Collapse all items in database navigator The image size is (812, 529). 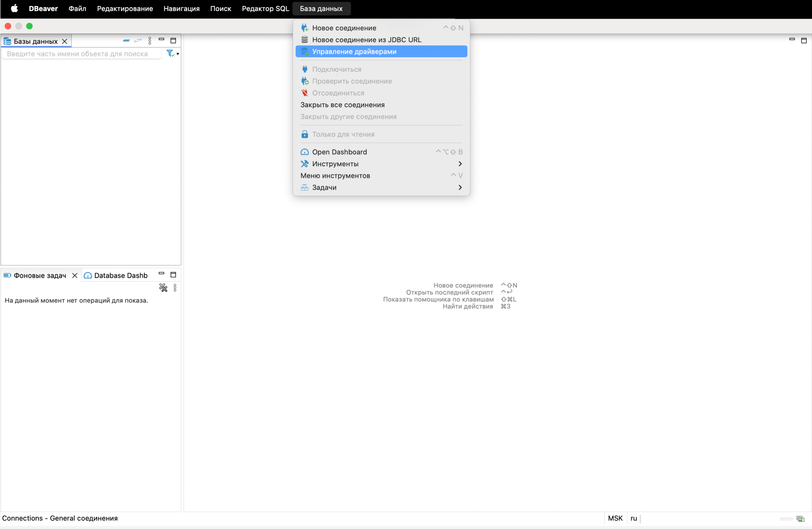[x=126, y=41]
